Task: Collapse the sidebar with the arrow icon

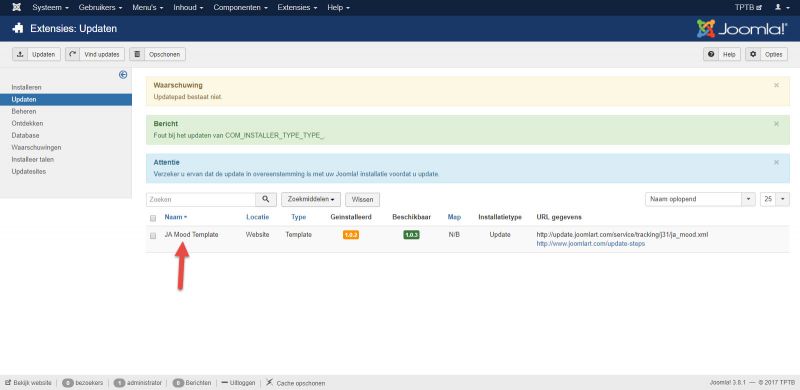Action: [122, 75]
